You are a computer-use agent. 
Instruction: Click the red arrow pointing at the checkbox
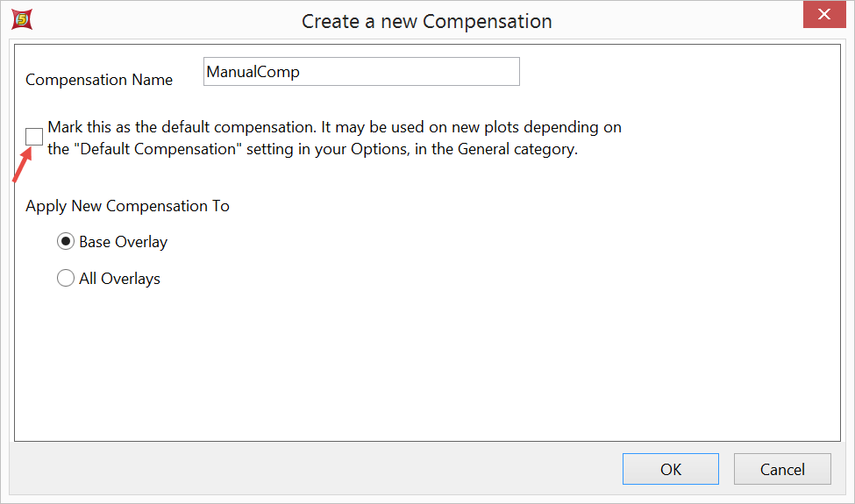[21, 166]
